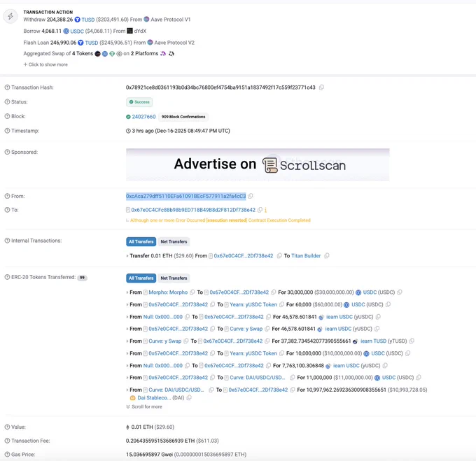Expand the 10,000,000 USDC transfer row

coord(127,354)
